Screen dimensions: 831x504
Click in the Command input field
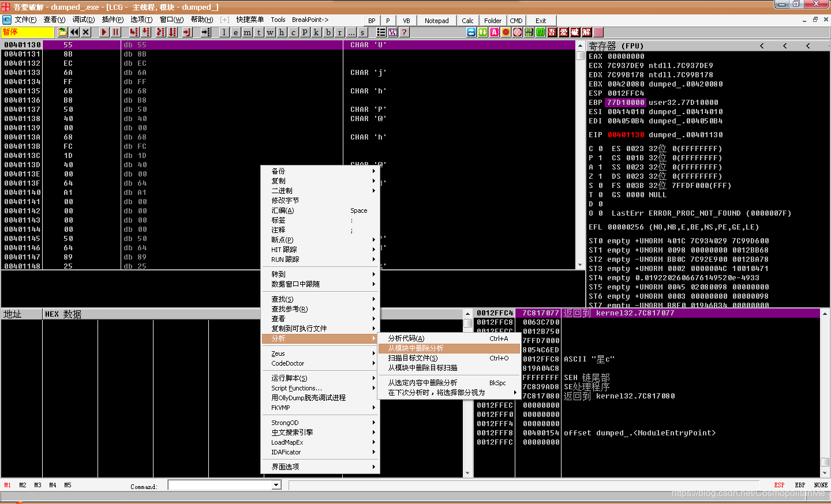coord(220,485)
